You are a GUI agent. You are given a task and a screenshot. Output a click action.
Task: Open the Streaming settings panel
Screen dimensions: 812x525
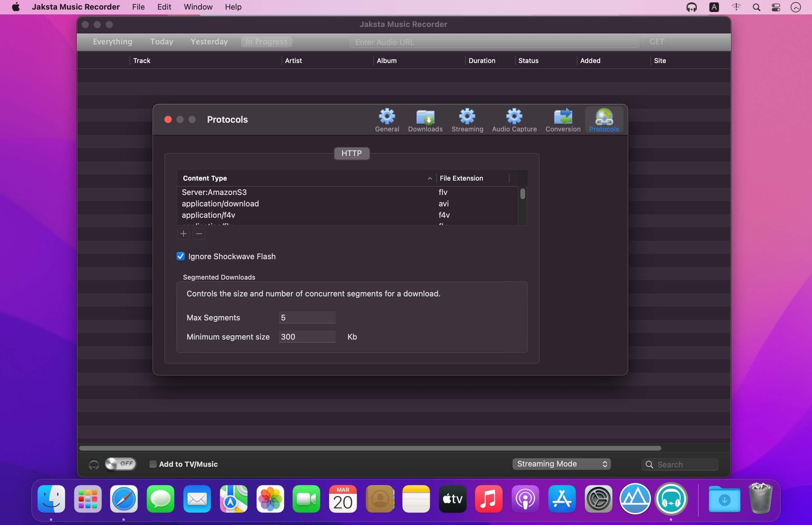(467, 120)
